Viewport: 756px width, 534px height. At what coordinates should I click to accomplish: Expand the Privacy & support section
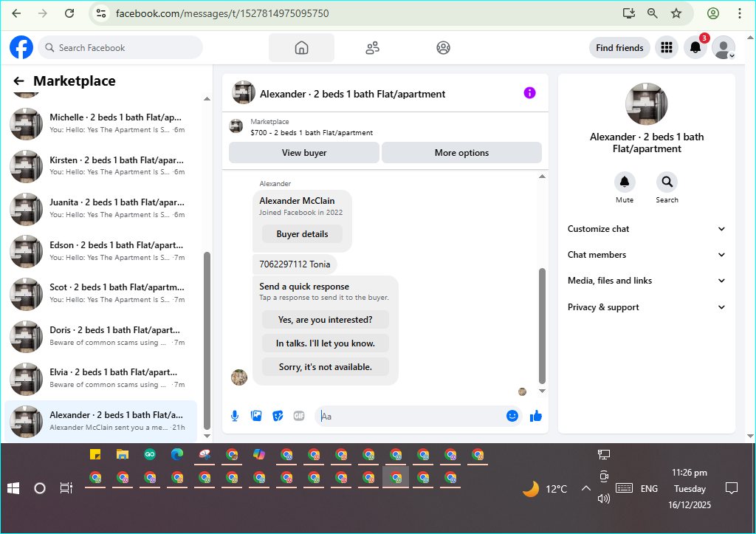tap(647, 307)
